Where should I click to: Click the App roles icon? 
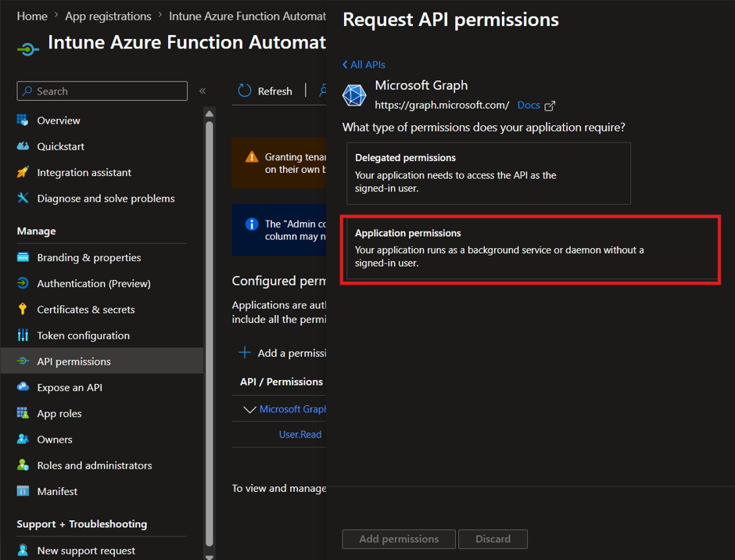pos(23,413)
